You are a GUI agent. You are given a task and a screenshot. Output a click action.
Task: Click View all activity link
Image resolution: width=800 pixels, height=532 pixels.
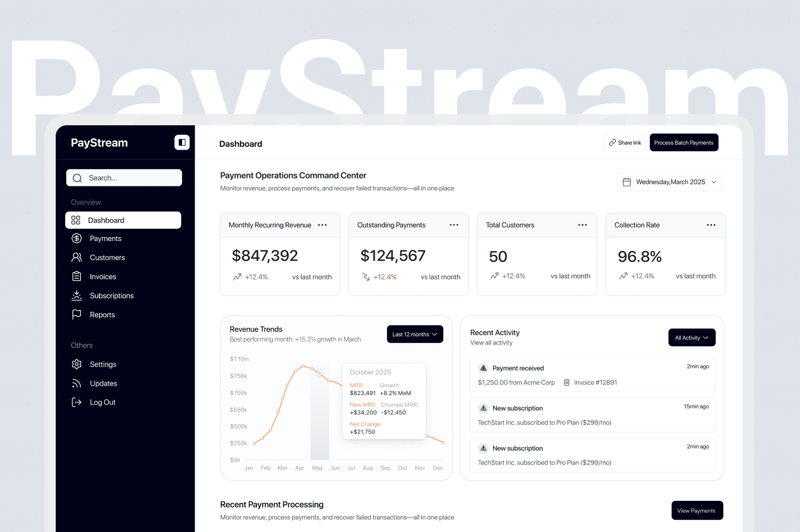pyautogui.click(x=492, y=343)
